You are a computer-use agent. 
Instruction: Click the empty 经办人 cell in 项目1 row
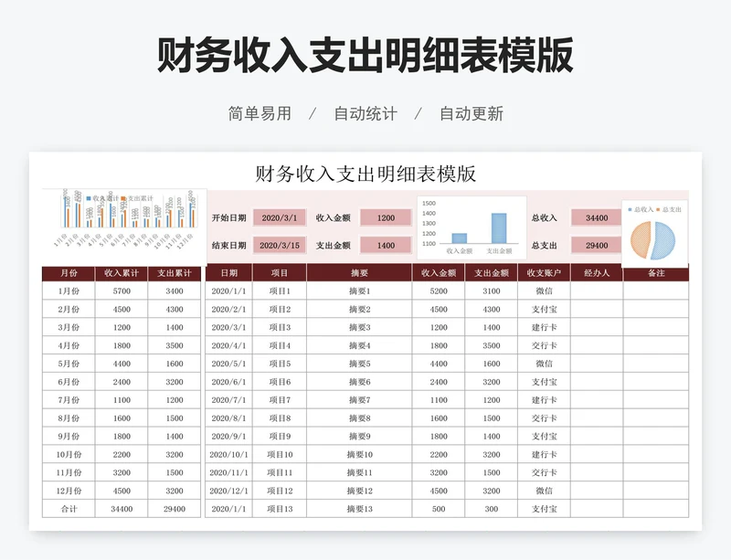tap(597, 291)
